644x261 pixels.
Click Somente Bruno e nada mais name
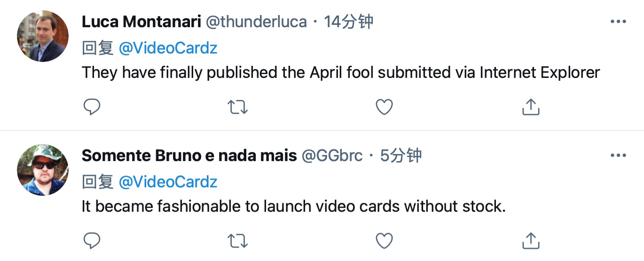[189, 155]
